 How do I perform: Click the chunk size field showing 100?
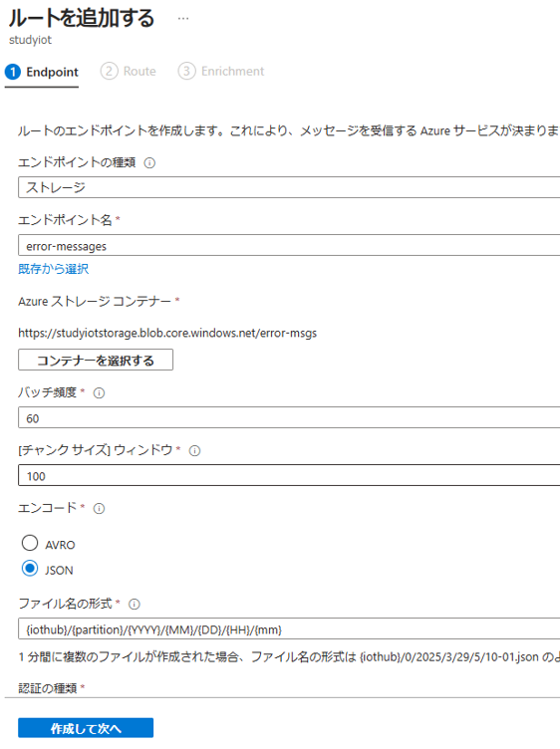point(289,475)
